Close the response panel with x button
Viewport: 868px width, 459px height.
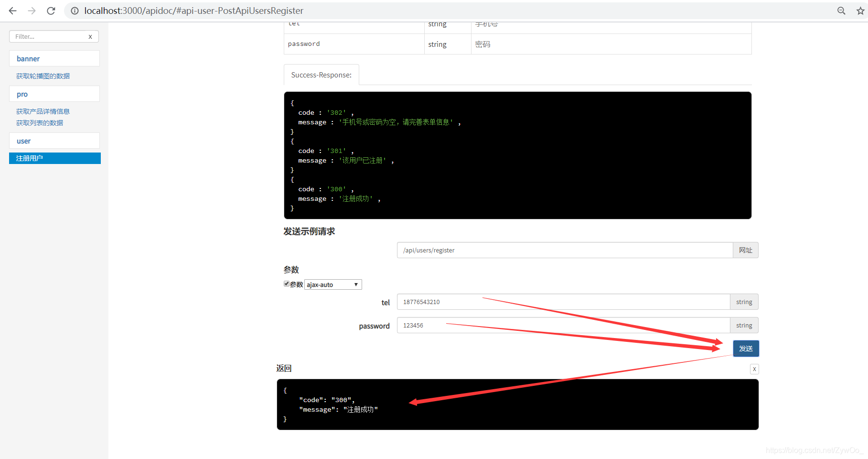coord(754,369)
